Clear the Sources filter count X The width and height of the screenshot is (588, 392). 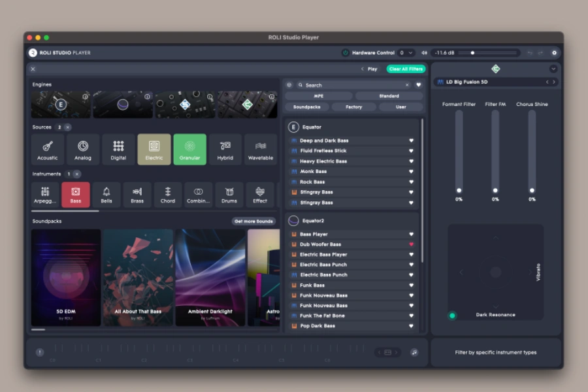[x=67, y=127]
